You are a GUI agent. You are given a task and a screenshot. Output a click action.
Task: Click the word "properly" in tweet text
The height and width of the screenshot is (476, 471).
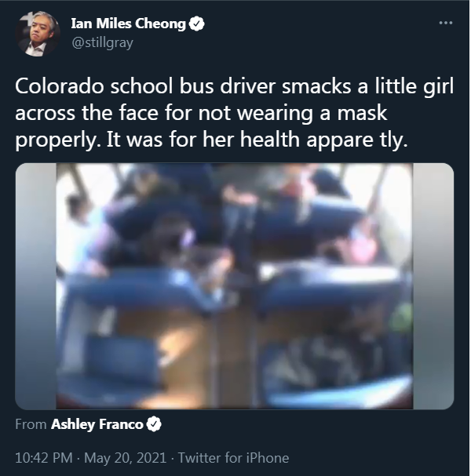point(57,140)
